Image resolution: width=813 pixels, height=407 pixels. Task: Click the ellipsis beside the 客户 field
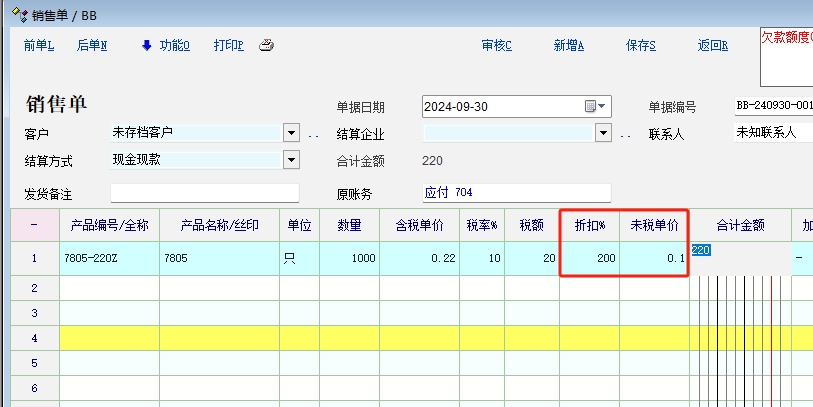pyautogui.click(x=313, y=134)
